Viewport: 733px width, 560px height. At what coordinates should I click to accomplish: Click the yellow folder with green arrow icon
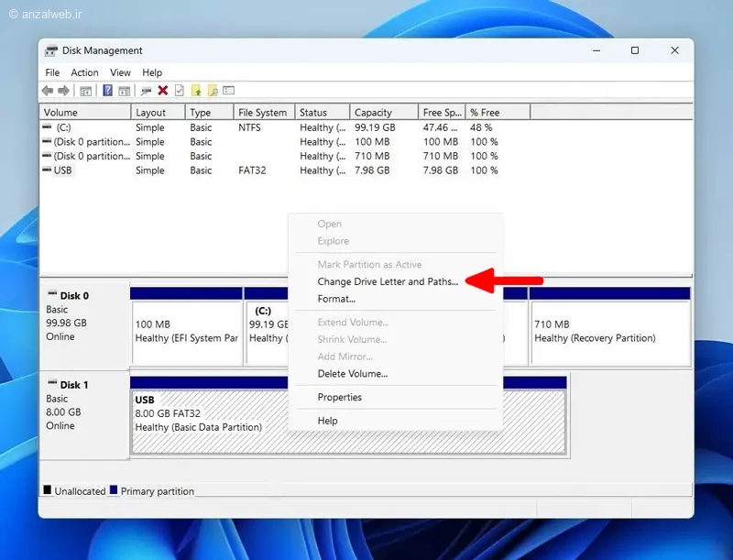coord(196,91)
